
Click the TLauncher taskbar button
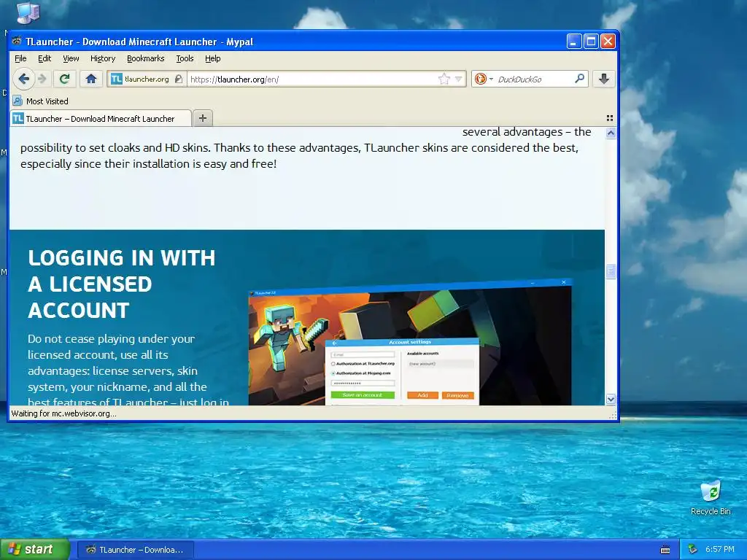136,550
